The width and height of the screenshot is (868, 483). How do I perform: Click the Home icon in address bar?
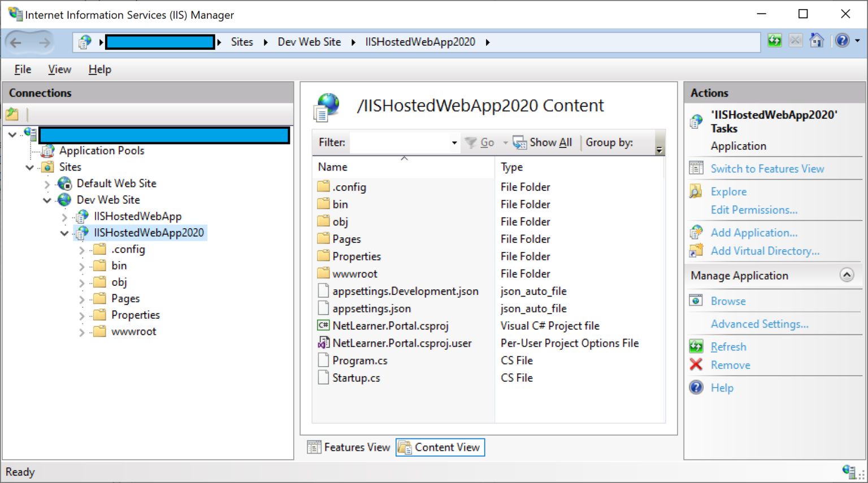pyautogui.click(x=817, y=41)
